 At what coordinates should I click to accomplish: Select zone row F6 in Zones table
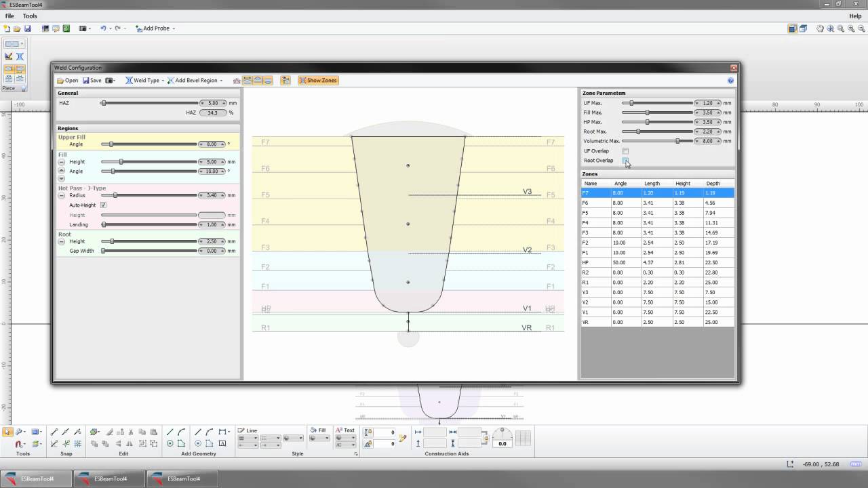point(657,203)
